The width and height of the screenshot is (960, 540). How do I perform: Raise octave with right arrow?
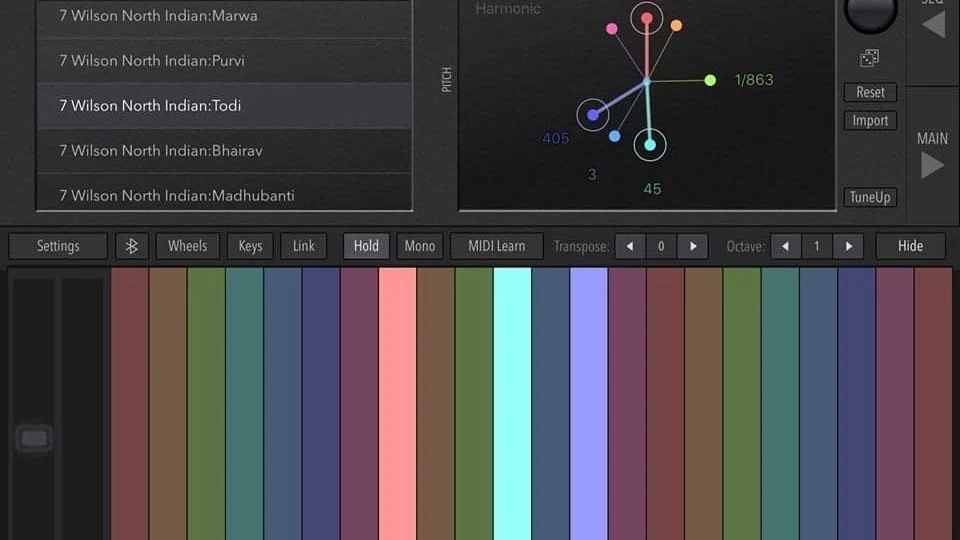click(848, 246)
